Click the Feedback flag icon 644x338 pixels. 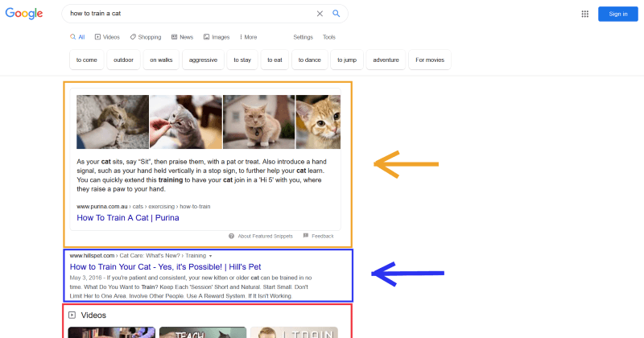click(306, 236)
